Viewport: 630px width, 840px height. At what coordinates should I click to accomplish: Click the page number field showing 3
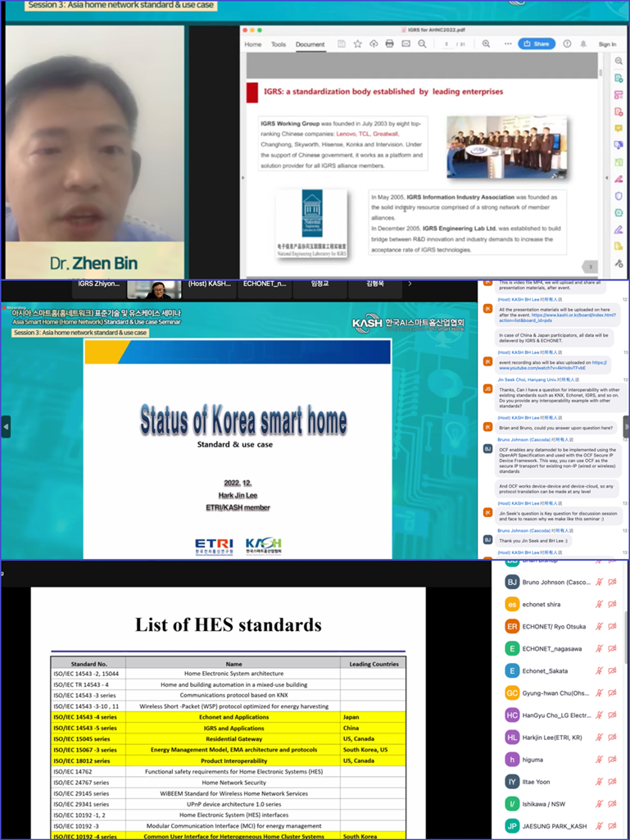(446, 44)
